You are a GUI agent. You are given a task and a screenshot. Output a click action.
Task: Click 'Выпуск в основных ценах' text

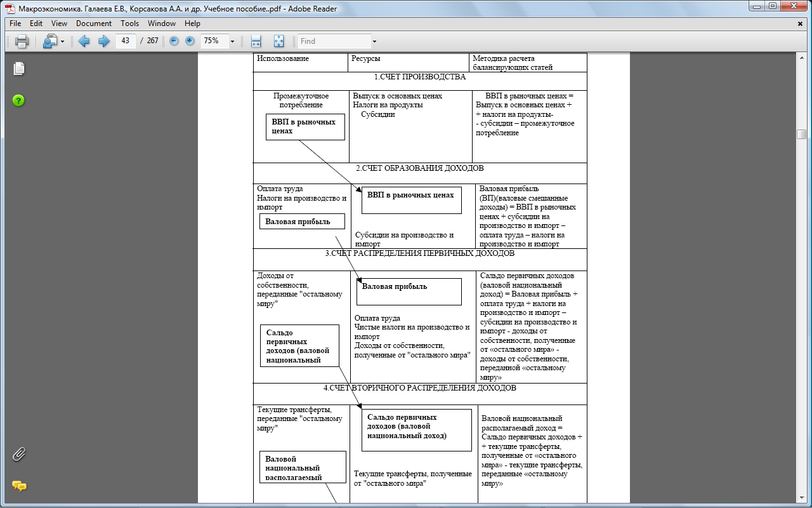point(398,96)
